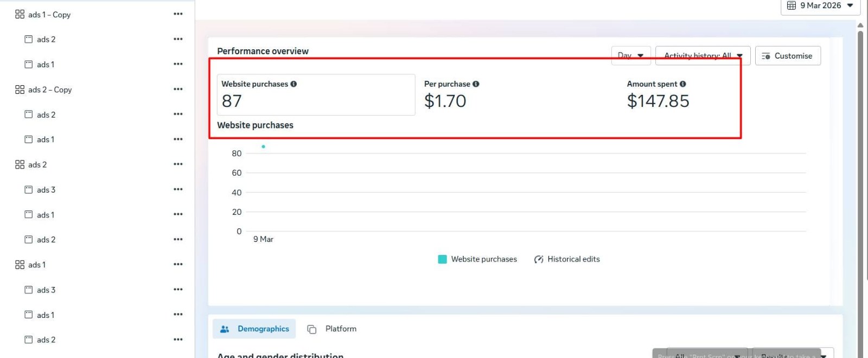This screenshot has width=868, height=358.
Task: Select the Website purchases metric card
Action: point(316,94)
